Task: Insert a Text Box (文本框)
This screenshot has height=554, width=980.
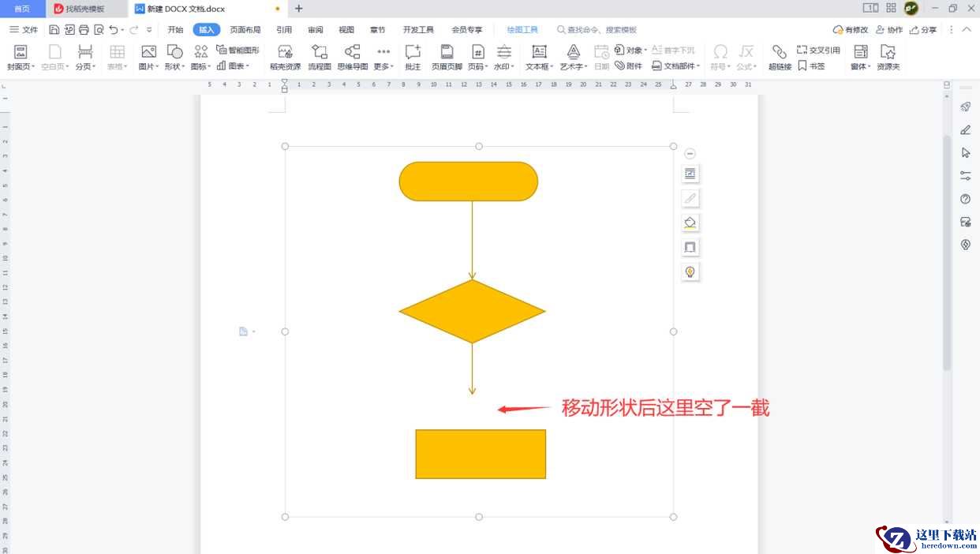Action: tap(539, 58)
